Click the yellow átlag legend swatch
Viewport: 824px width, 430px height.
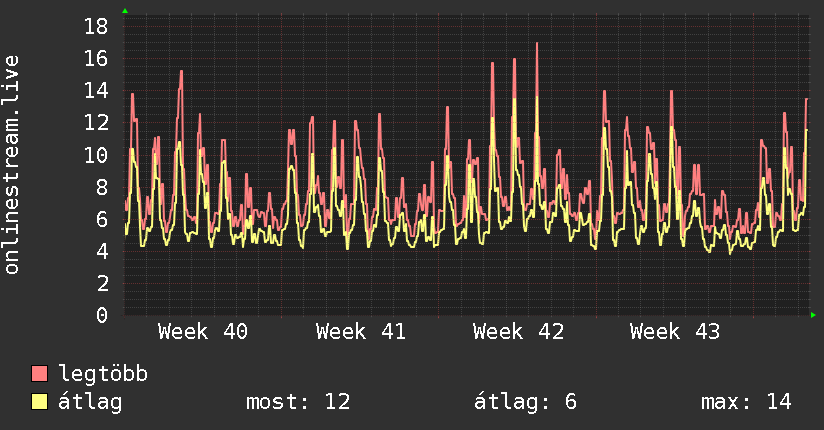(x=39, y=402)
